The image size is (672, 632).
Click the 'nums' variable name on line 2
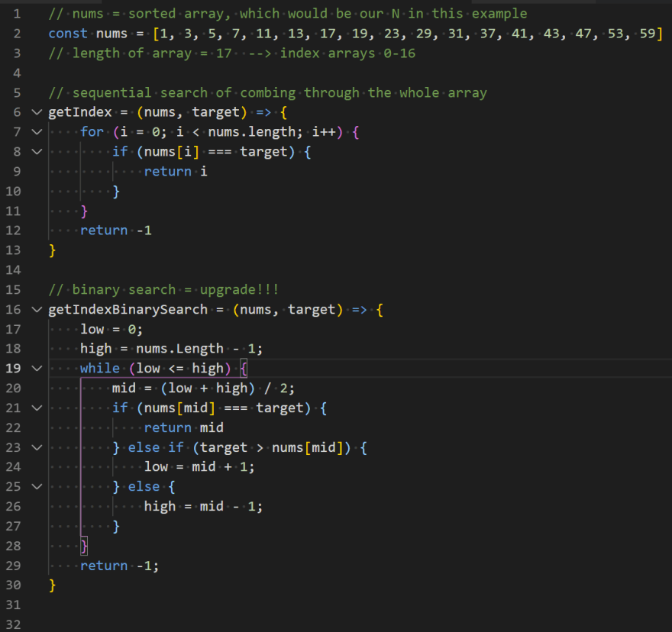111,34
